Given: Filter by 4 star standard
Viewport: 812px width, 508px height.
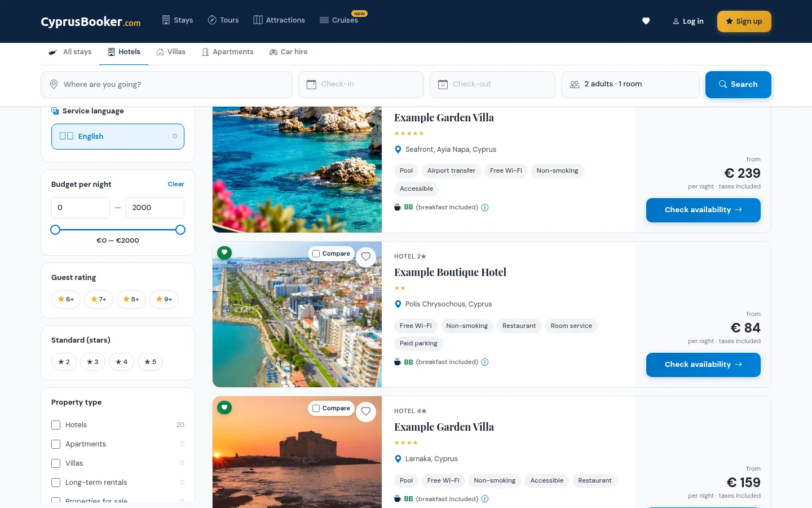Looking at the screenshot, I should click(x=121, y=362).
